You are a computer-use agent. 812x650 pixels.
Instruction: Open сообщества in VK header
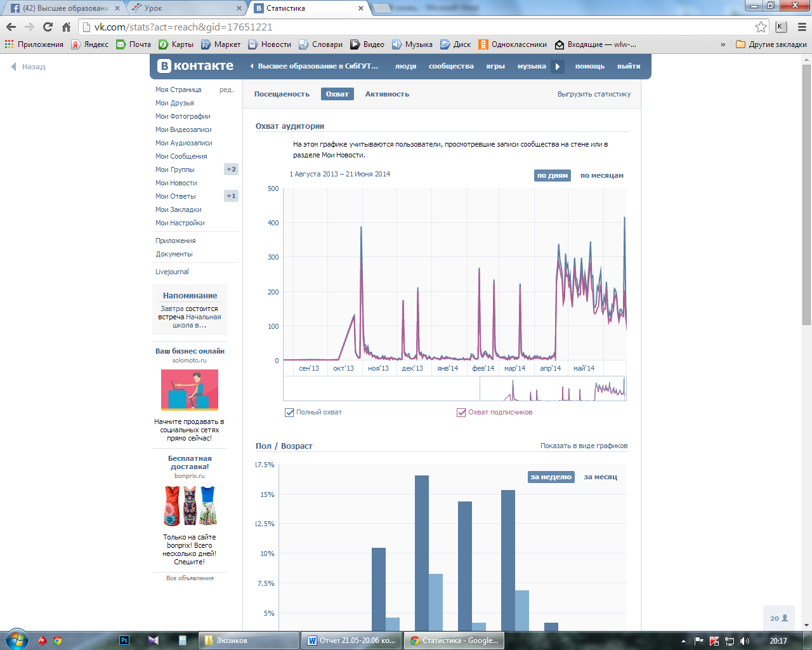451,66
